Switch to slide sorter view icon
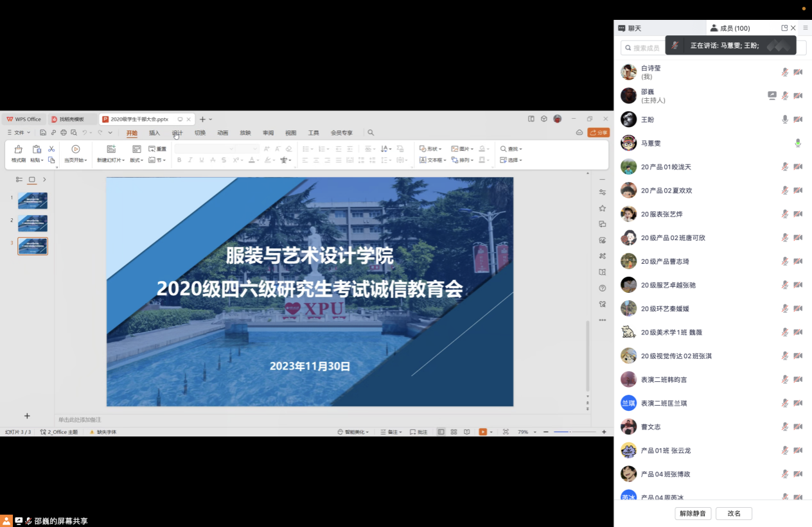Screen dimensions: 812x527 (454, 432)
